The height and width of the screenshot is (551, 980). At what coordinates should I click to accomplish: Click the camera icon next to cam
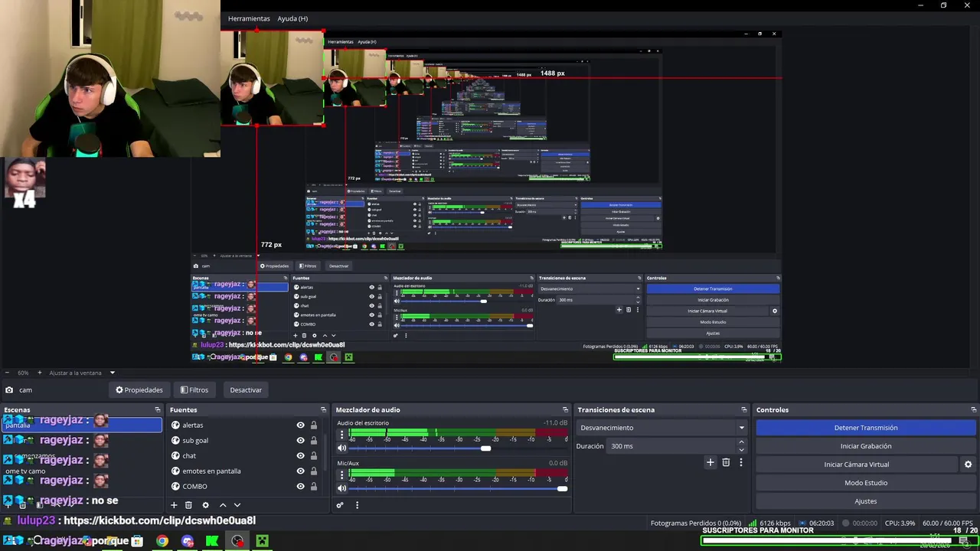coord(8,390)
